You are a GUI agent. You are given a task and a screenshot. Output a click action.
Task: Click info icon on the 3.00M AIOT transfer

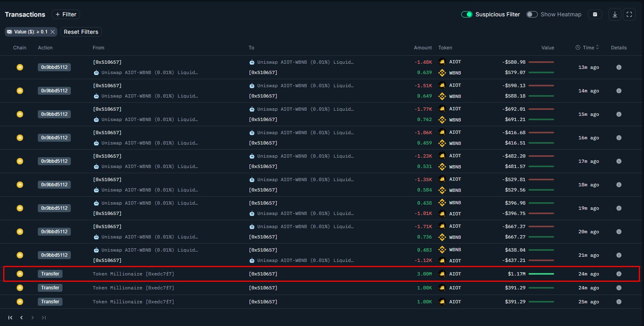tap(619, 274)
